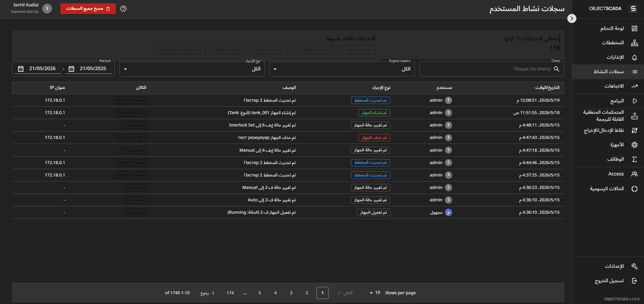Open the Schematics (المخططات) hierarchy icon
644x304 pixels.
pyautogui.click(x=634, y=43)
